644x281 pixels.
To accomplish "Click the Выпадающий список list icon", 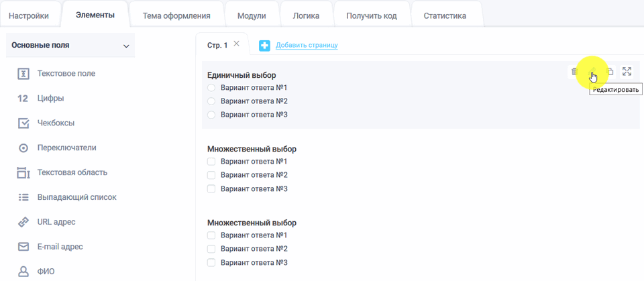I will [x=23, y=198].
